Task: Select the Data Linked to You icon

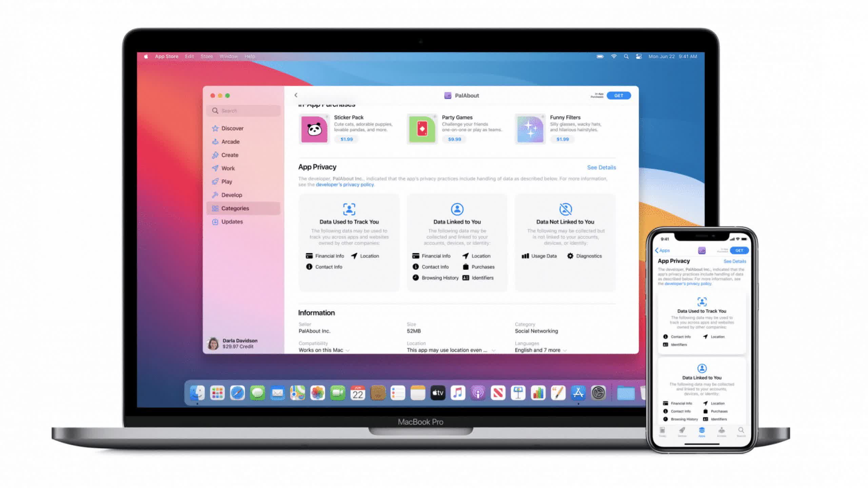Action: 457,209
